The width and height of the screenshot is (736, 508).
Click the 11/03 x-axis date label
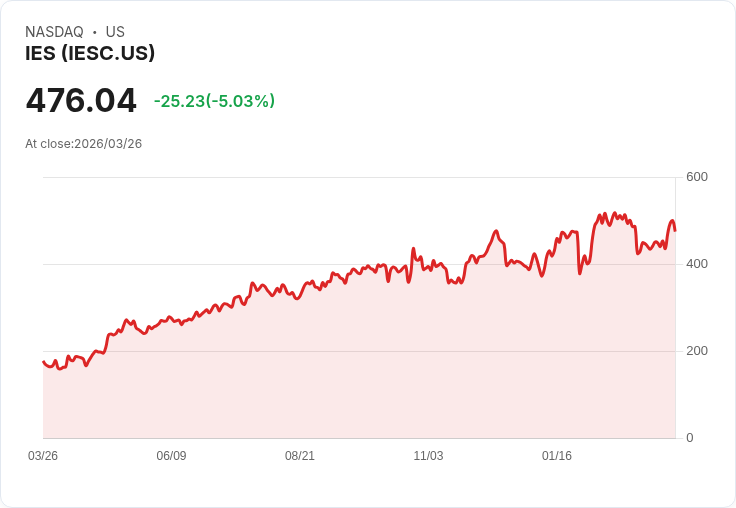[x=428, y=456]
